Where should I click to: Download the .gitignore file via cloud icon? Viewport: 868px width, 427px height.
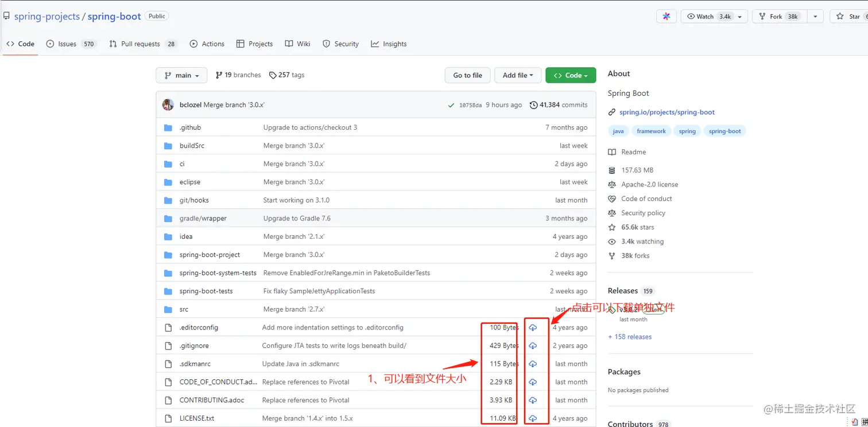click(x=533, y=346)
